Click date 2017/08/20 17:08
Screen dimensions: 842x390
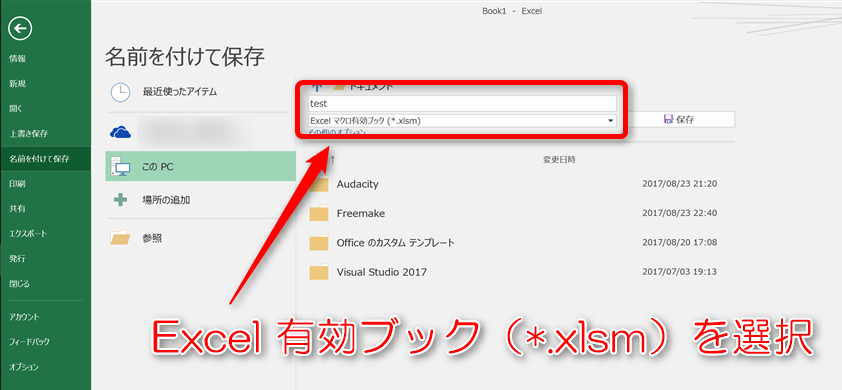click(680, 242)
